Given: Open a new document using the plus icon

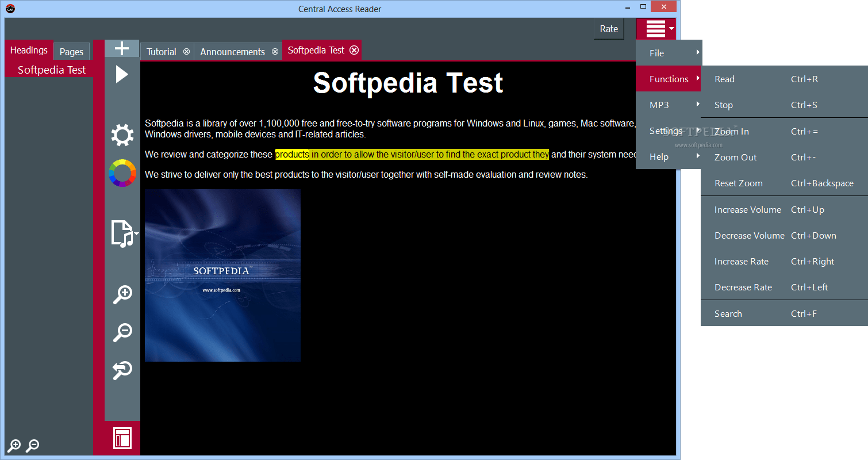Looking at the screenshot, I should pos(122,48).
